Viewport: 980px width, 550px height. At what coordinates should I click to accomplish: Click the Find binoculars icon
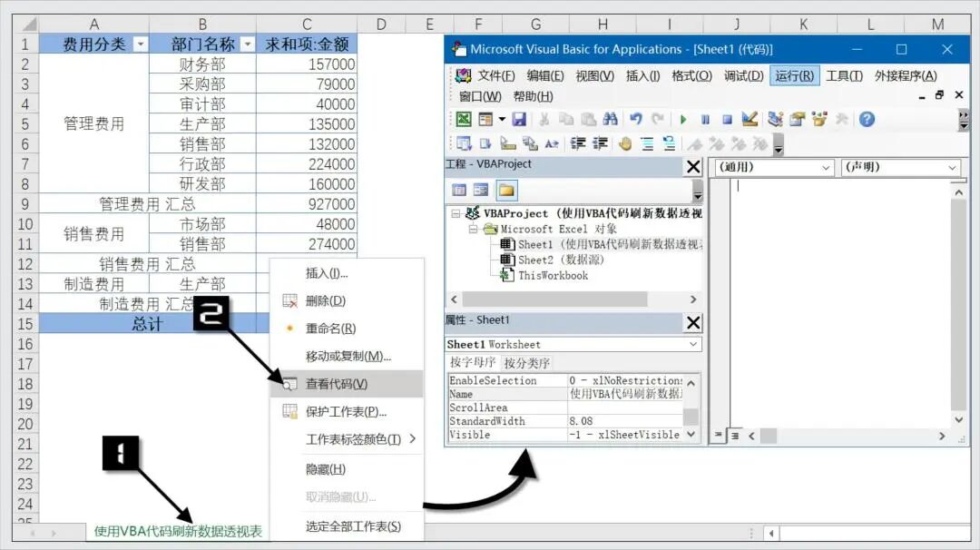[611, 119]
